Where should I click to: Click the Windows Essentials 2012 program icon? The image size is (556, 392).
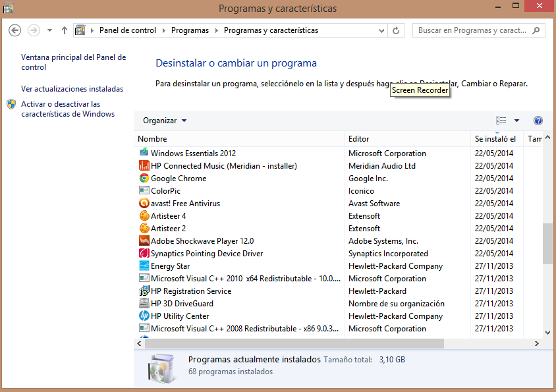[x=144, y=153]
